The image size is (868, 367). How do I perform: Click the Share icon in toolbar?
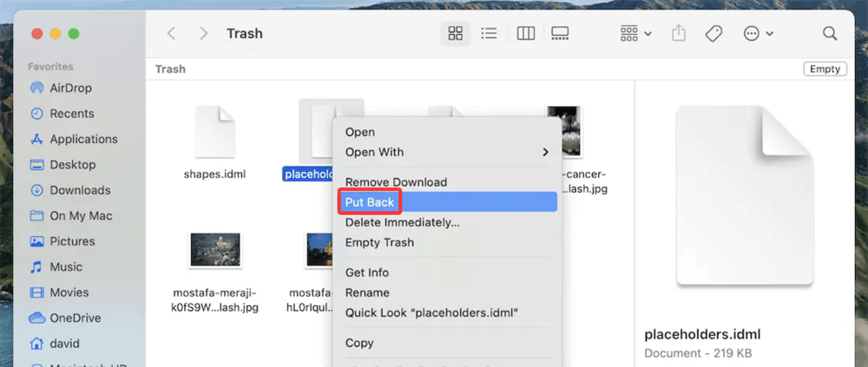678,34
